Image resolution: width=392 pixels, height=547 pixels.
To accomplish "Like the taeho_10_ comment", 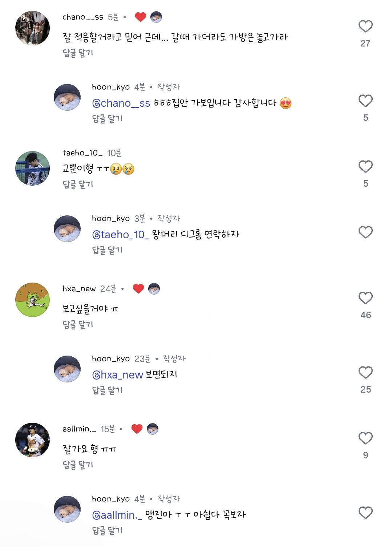I will [365, 167].
